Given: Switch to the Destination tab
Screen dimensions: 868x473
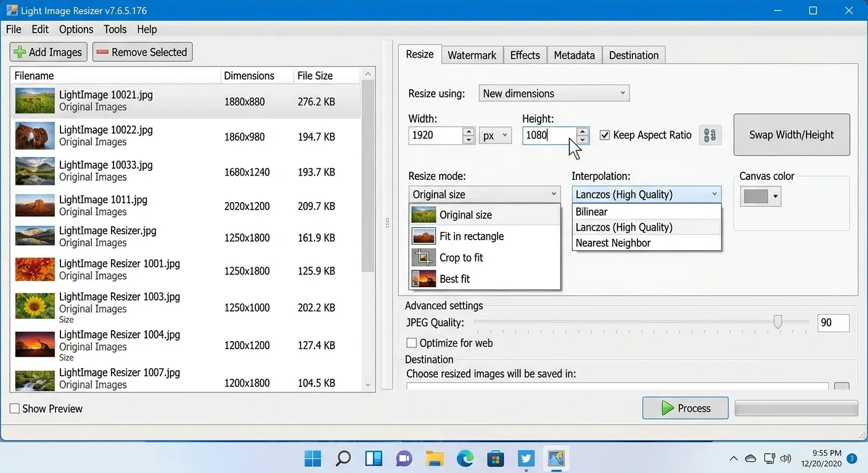Looking at the screenshot, I should (634, 55).
